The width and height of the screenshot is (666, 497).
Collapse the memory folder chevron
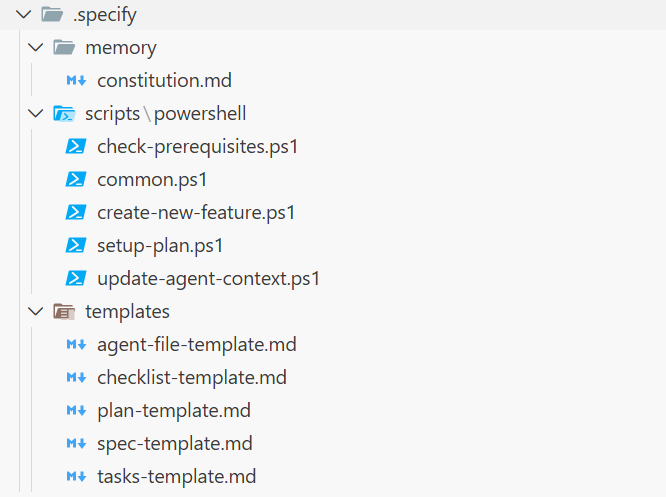(36, 48)
